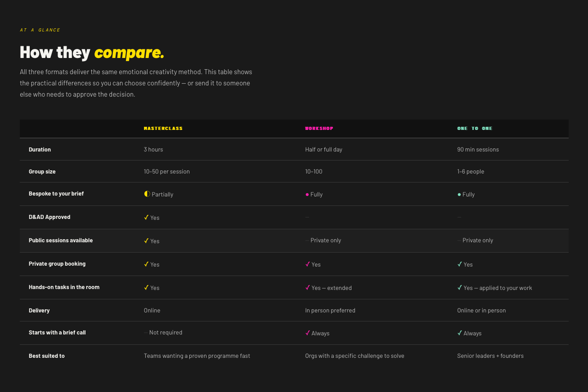Click yellow checkmark in Hands-on tasks row

(x=146, y=287)
